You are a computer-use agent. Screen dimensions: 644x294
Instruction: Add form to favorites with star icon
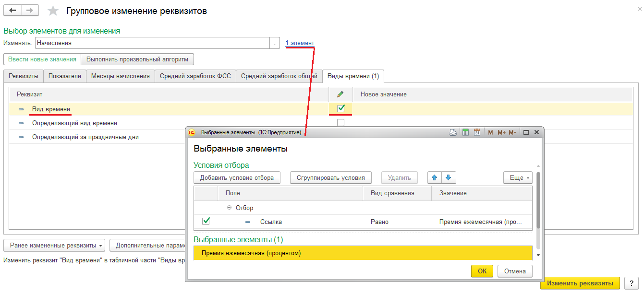(53, 11)
